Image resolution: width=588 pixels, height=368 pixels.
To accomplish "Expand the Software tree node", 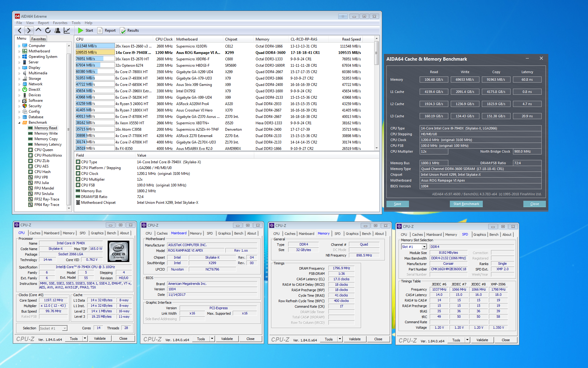I will point(19,101).
